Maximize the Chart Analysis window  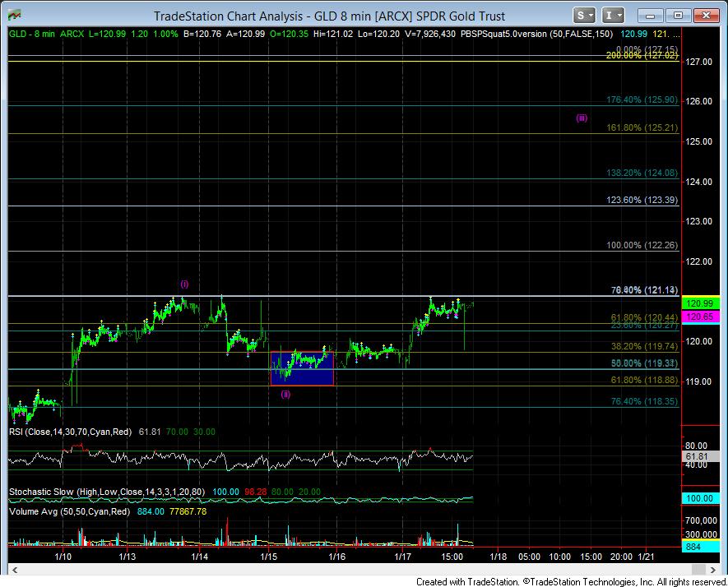[678, 16]
